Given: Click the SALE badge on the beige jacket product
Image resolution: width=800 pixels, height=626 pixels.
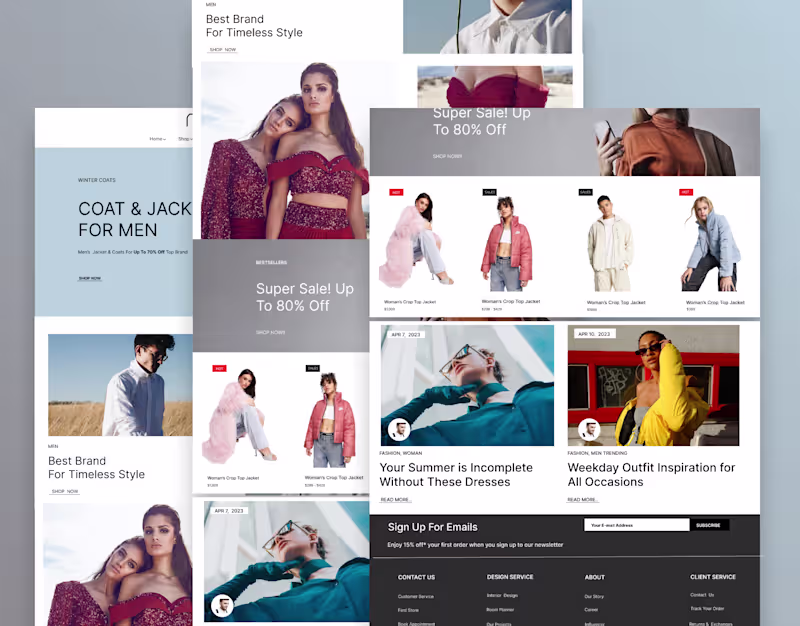Looking at the screenshot, I should pos(584,191).
